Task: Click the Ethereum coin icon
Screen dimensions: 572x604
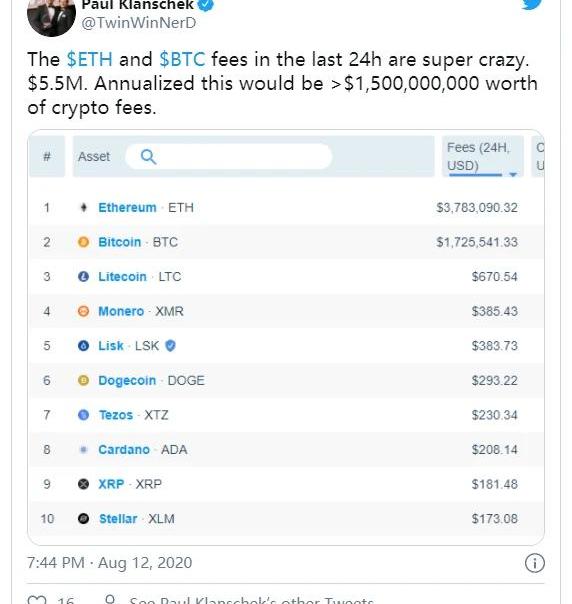Action: 83,208
